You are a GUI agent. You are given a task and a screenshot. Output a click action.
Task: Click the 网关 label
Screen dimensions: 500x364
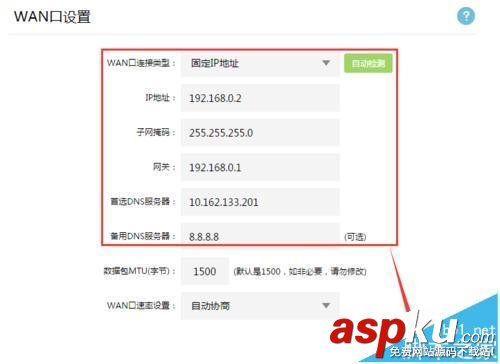point(164,167)
